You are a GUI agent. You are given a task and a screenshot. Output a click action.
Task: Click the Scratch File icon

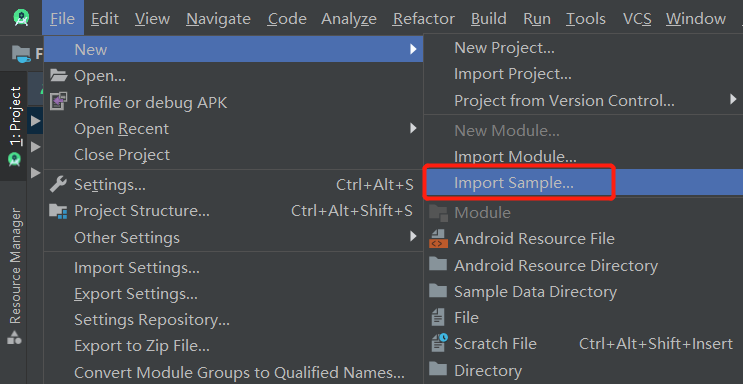[x=439, y=343]
